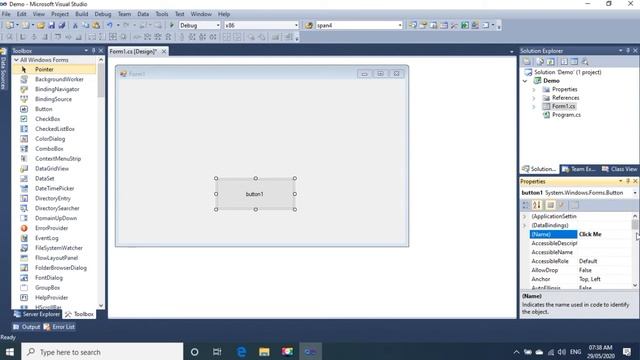Select button1 on the form designer
This screenshot has height=360, width=640.
coord(255,194)
